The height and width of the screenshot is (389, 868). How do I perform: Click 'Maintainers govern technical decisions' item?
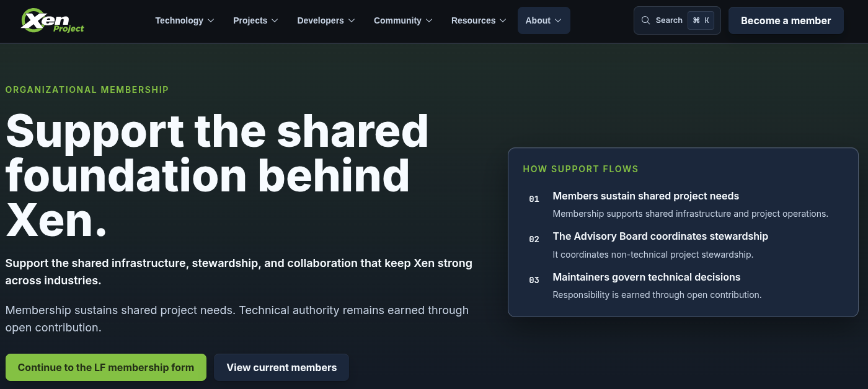click(x=647, y=277)
